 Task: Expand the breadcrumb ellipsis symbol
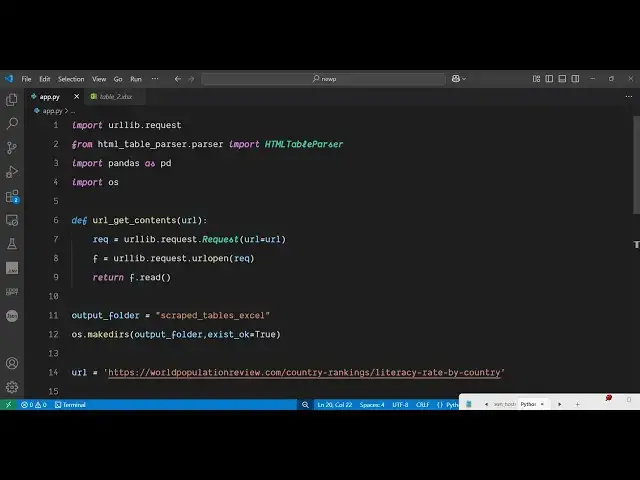click(73, 111)
